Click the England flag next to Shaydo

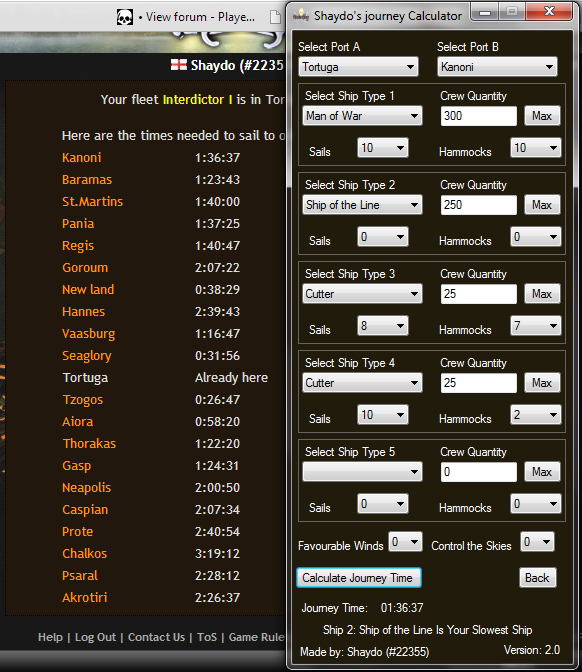(179, 65)
